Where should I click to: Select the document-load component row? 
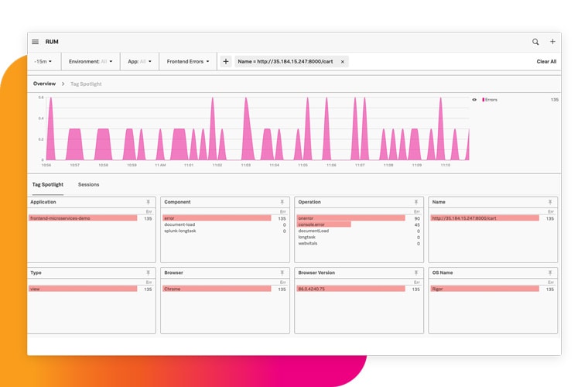224,224
